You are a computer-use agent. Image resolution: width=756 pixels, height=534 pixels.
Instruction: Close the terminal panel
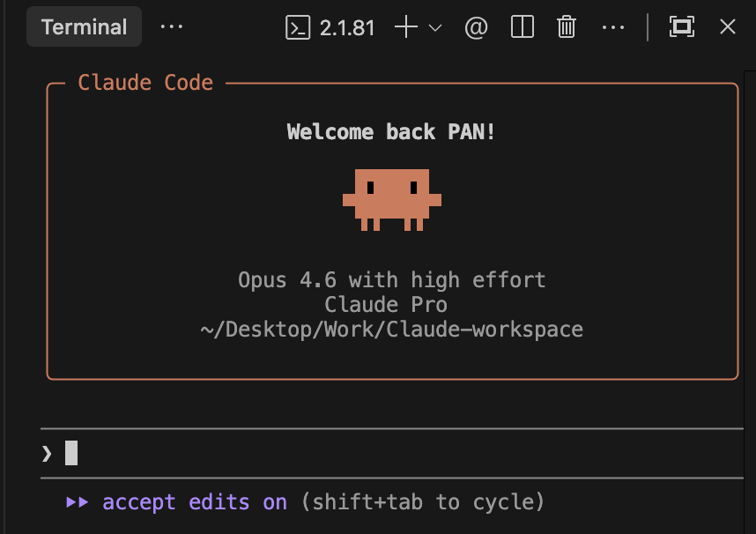pos(727,27)
